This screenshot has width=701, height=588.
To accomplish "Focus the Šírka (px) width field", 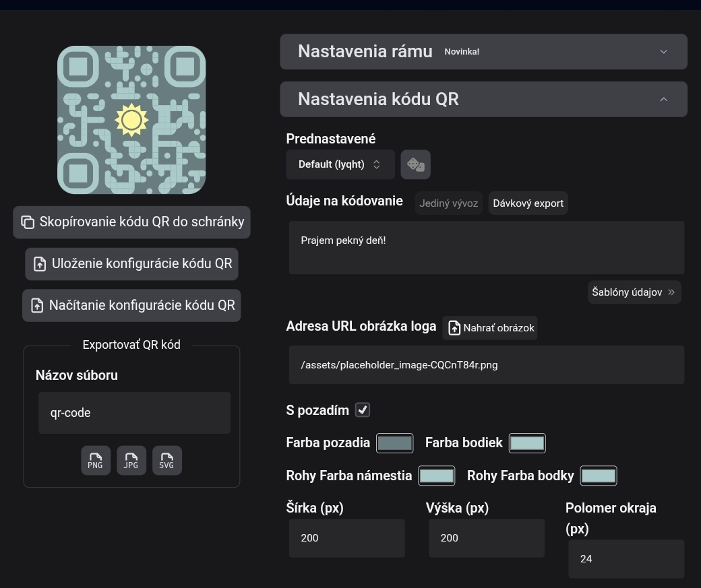I will click(x=347, y=538).
